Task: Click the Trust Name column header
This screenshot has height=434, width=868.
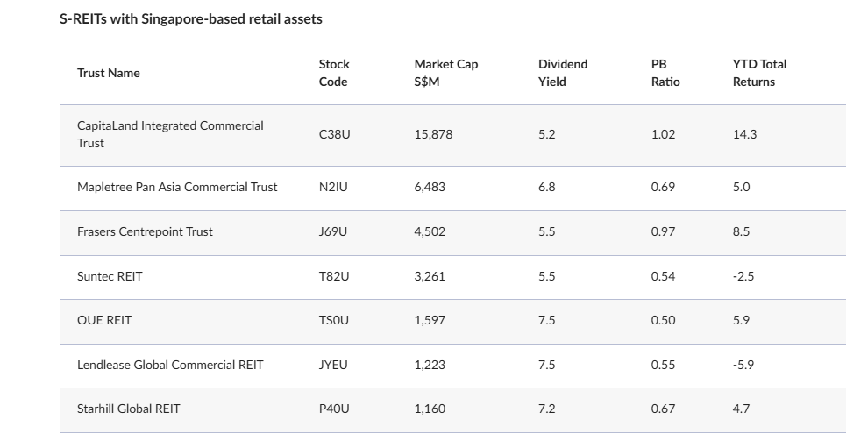Action: pos(108,73)
